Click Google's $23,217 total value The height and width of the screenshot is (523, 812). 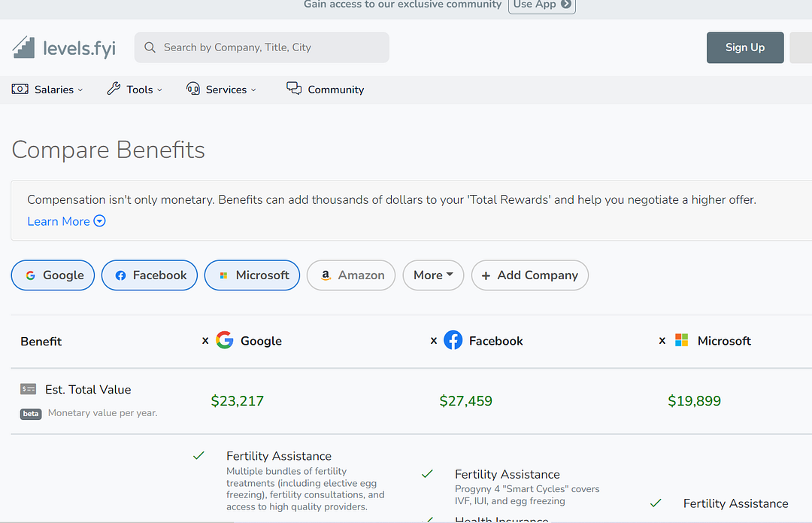pos(237,400)
